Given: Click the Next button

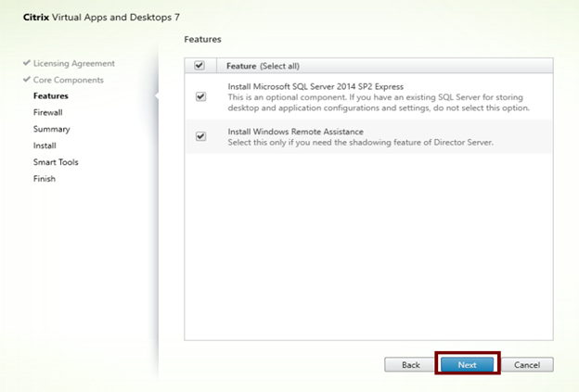Looking at the screenshot, I should pyautogui.click(x=467, y=365).
